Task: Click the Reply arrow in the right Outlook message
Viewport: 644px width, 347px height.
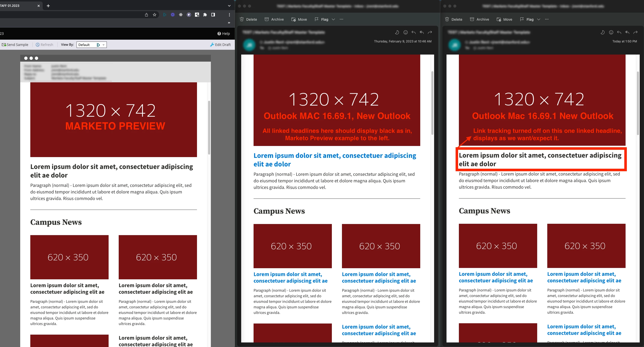Action: coord(619,32)
